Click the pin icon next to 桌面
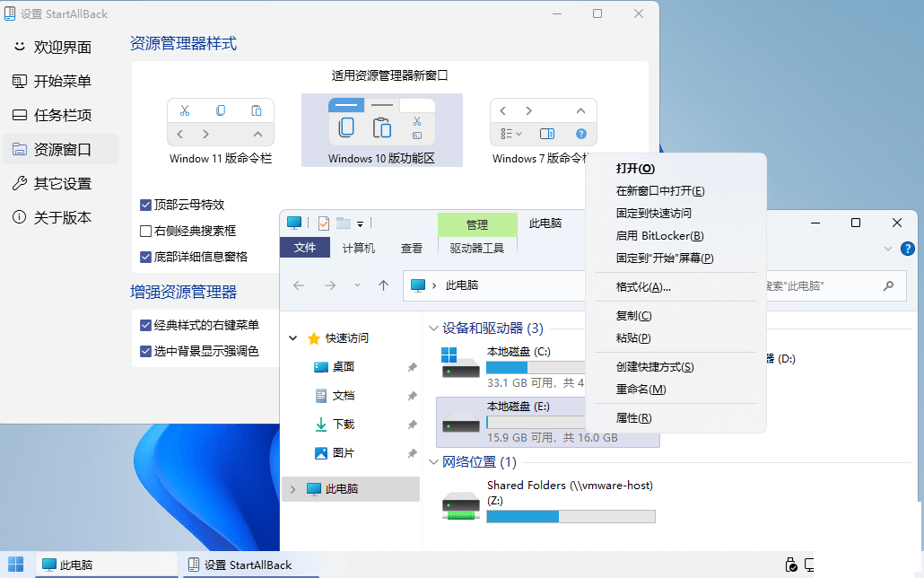This screenshot has height=578, width=924. tap(413, 367)
